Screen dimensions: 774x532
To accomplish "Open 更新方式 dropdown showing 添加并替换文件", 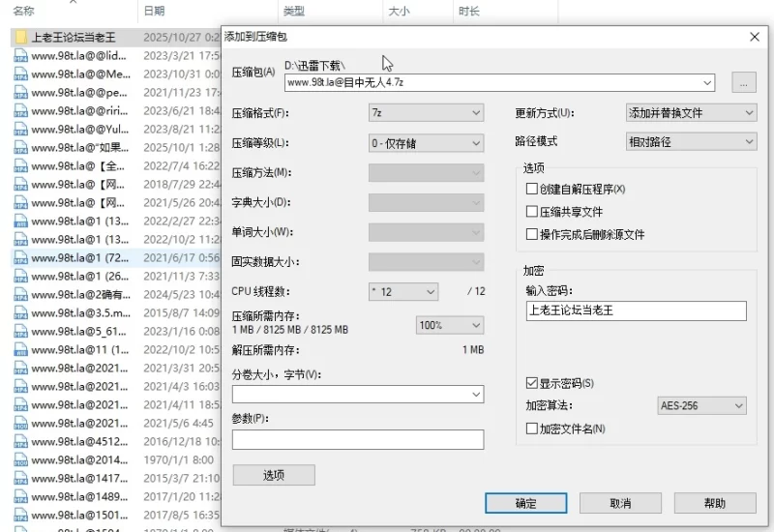I will coord(691,113).
